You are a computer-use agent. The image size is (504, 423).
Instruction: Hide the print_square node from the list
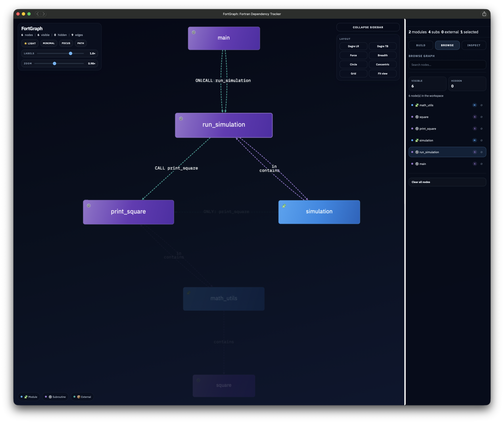481,129
